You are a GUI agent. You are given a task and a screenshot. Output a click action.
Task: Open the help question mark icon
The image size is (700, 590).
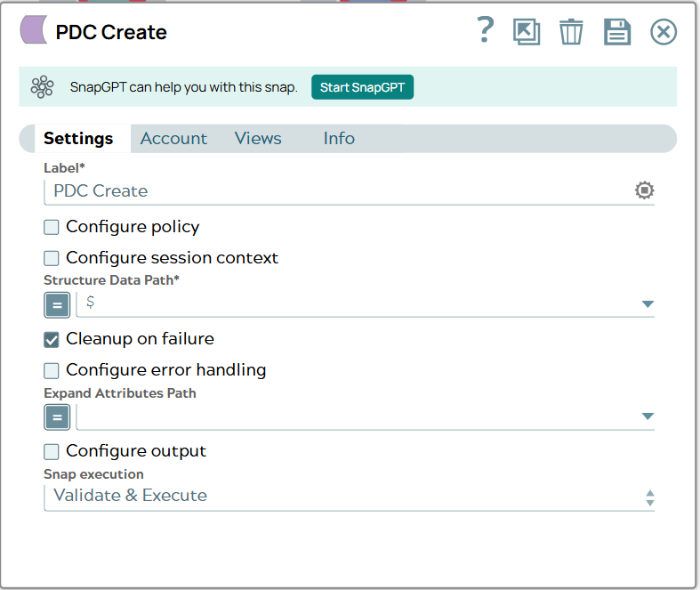pyautogui.click(x=486, y=30)
